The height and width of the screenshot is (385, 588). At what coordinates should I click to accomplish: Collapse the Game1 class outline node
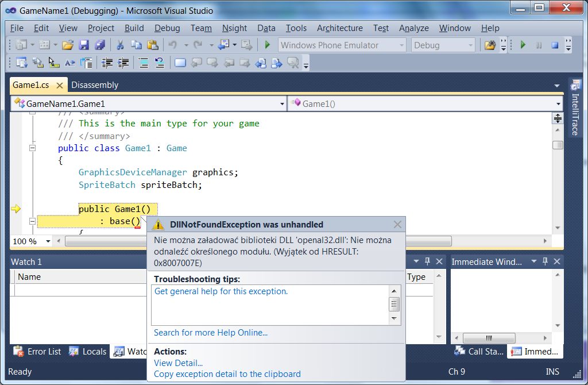click(x=32, y=148)
